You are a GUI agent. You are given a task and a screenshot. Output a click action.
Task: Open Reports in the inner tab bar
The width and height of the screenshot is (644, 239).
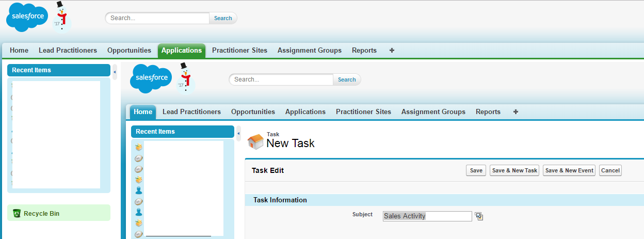pos(488,112)
